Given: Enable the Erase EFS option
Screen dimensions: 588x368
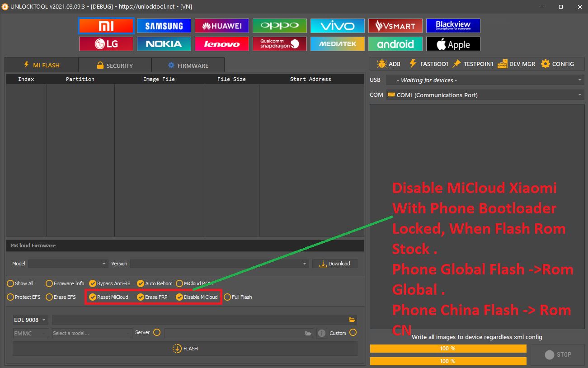Looking at the screenshot, I should point(61,297).
